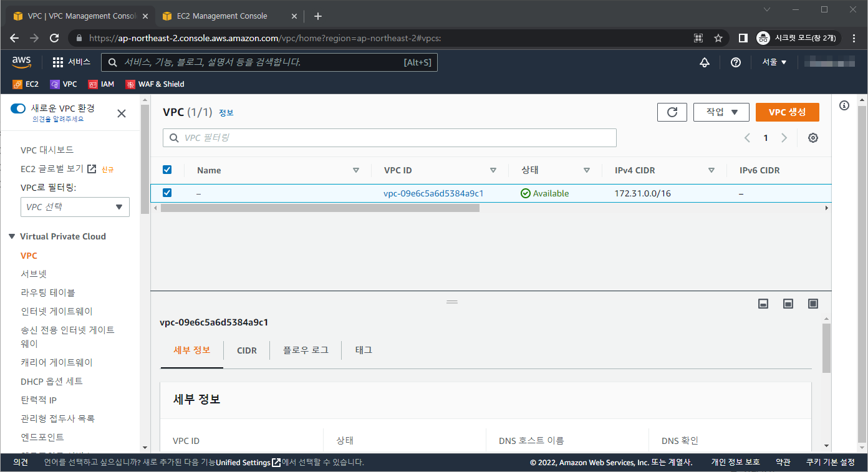Image resolution: width=868 pixels, height=472 pixels.
Task: Open a new browser tab
Action: click(x=318, y=16)
